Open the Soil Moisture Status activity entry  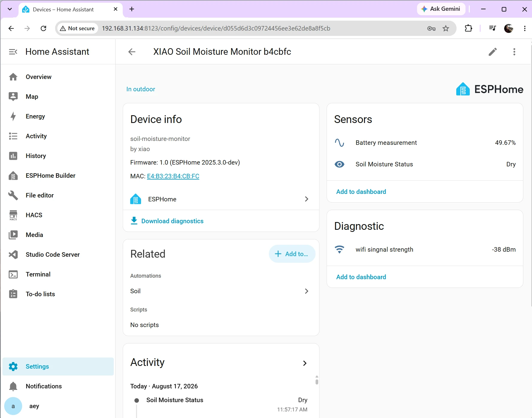click(221, 404)
